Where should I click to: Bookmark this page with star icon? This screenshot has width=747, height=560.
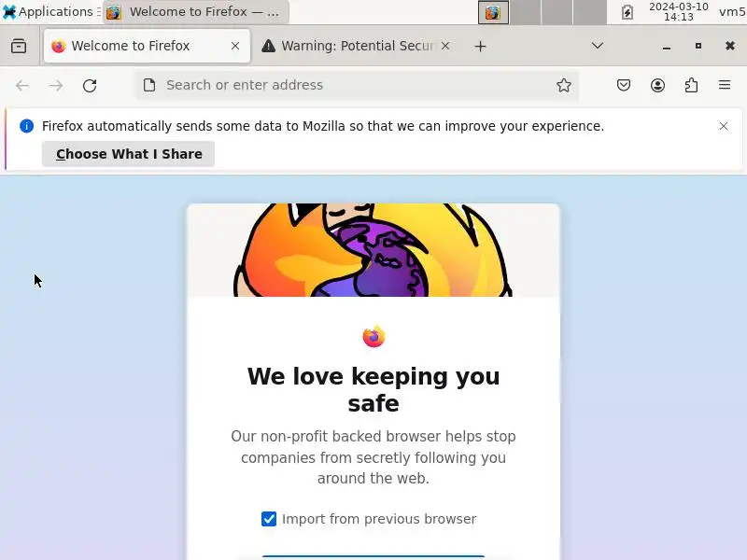click(564, 85)
